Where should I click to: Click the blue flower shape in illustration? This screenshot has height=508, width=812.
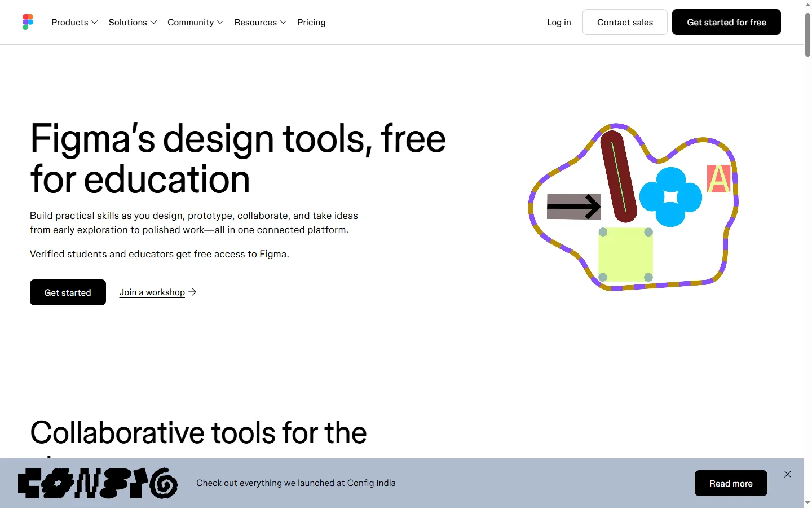(670, 197)
